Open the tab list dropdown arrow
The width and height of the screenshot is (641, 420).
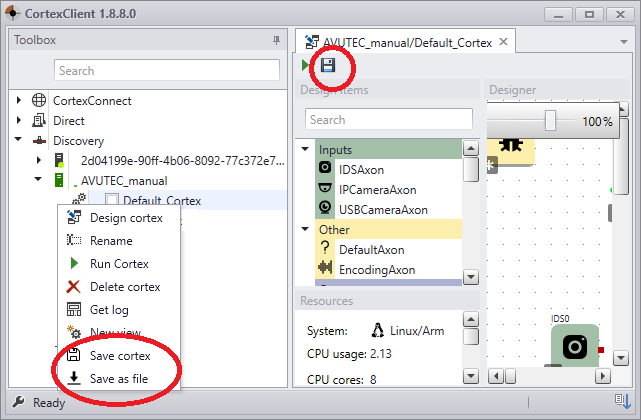[x=624, y=42]
